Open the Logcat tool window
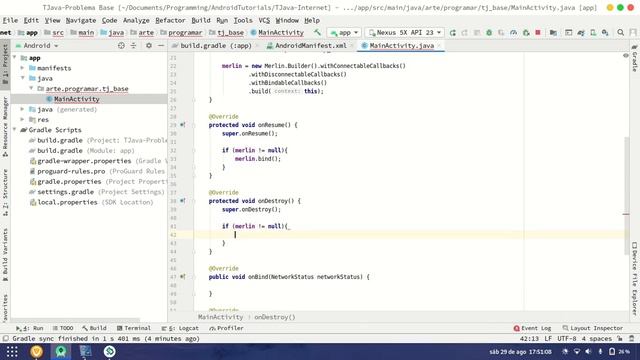Viewport: 640px width, 360px height. [x=180, y=328]
